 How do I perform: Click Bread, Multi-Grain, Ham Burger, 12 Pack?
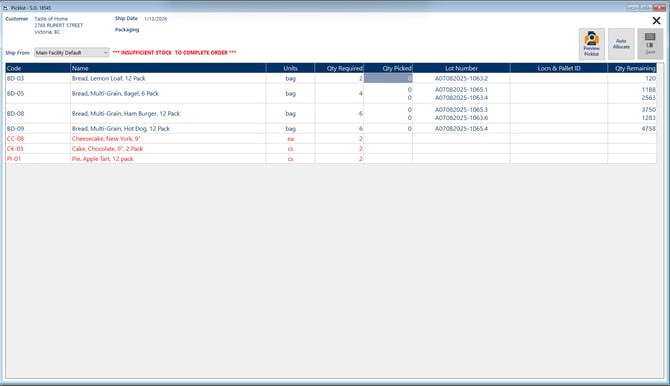click(126, 113)
